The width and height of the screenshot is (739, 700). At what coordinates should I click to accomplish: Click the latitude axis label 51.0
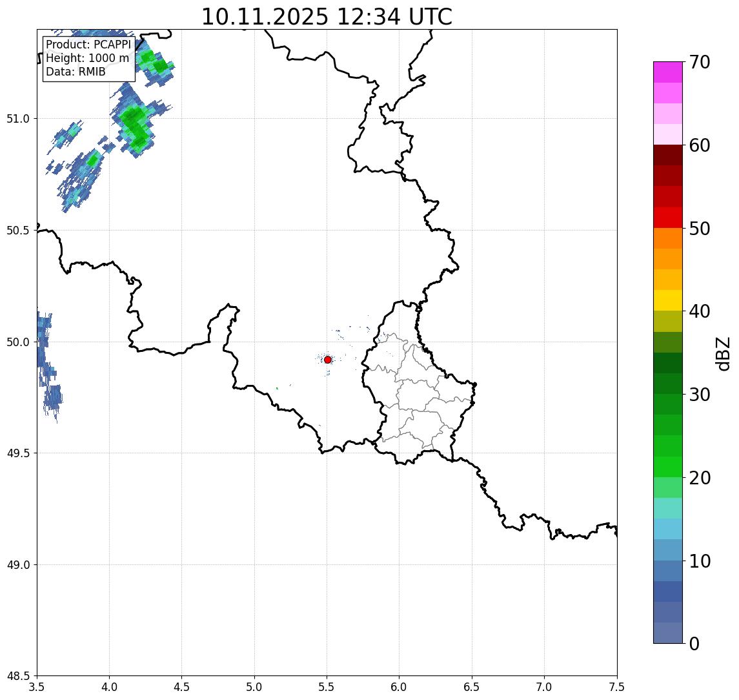pos(17,119)
